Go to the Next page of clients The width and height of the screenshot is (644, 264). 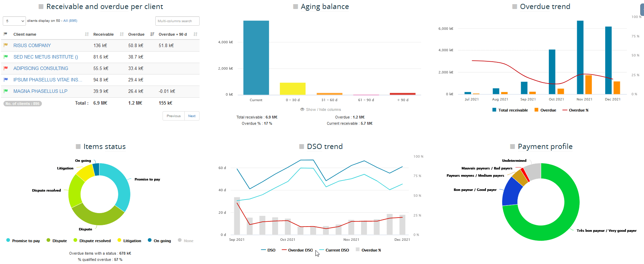[192, 116]
